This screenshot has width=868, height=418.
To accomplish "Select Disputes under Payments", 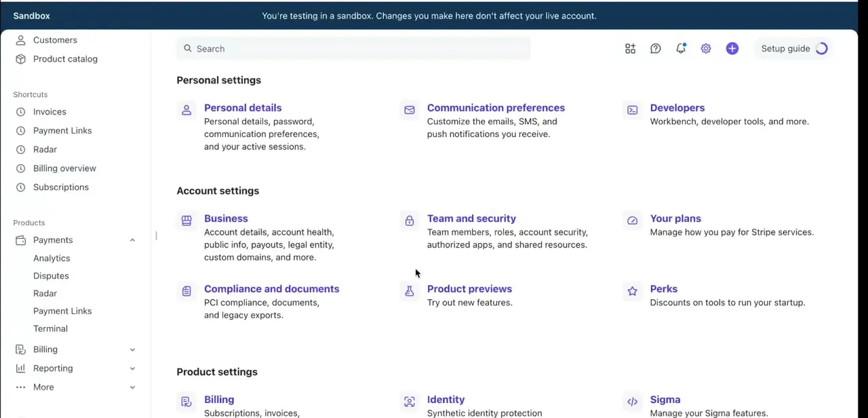I will coord(51,276).
